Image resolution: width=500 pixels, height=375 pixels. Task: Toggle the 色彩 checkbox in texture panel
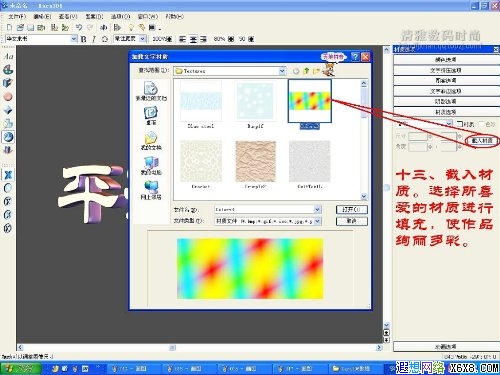(x=482, y=124)
